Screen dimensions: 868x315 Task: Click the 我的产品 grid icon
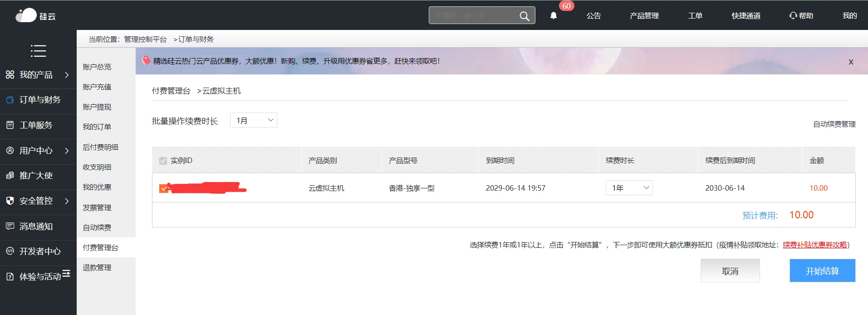(10, 74)
